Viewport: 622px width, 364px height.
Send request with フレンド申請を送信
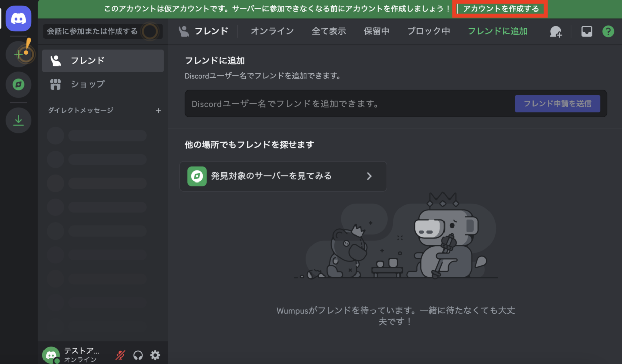[x=557, y=103]
